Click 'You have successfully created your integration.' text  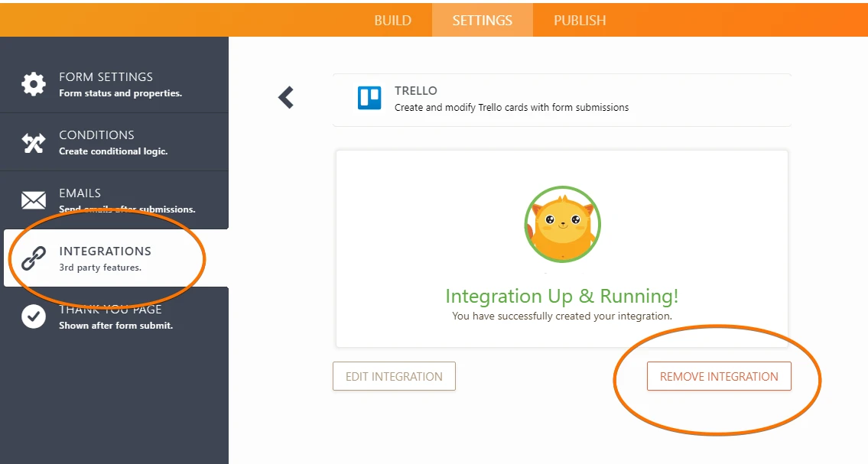click(x=562, y=316)
